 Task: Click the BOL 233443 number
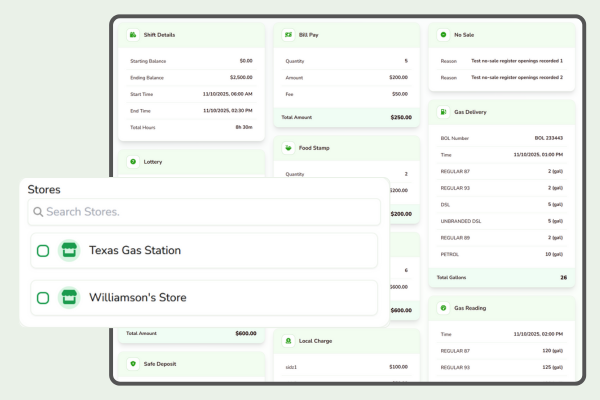(549, 138)
